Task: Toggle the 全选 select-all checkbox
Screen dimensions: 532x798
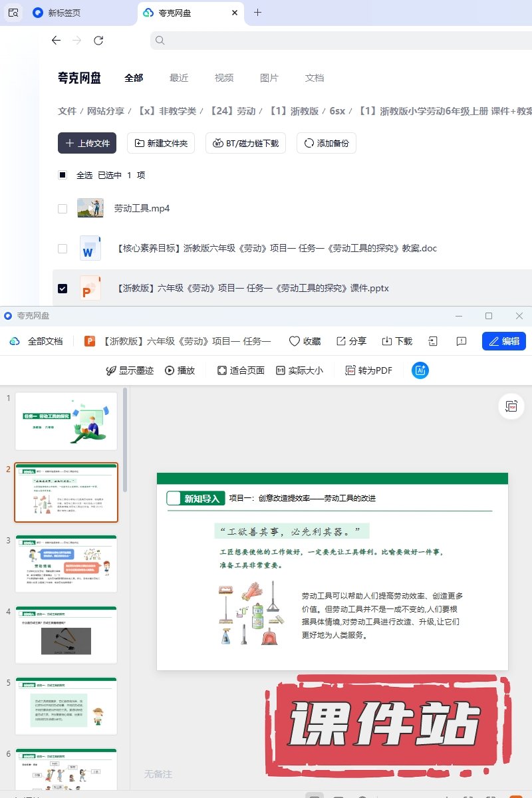Action: tap(63, 175)
